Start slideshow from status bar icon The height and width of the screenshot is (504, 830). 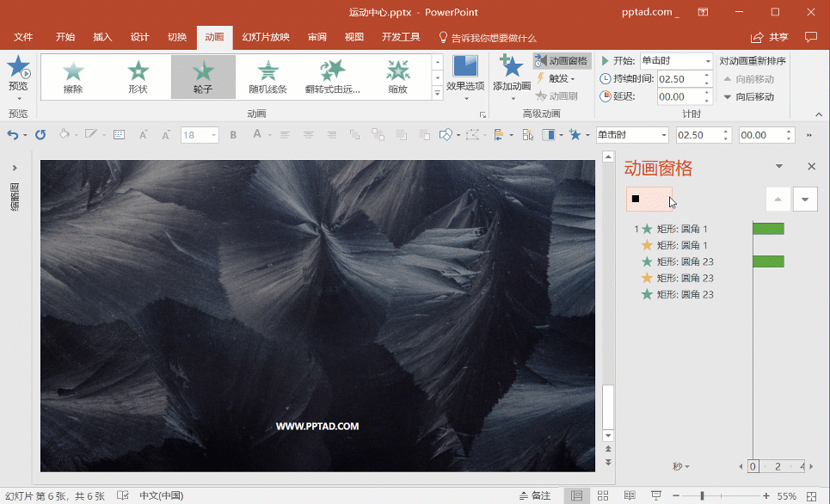pos(656,495)
